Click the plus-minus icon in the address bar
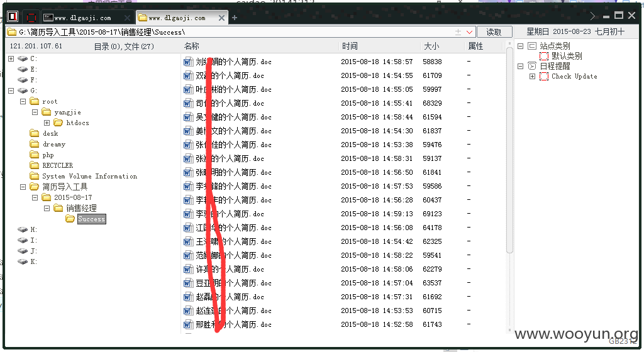 tap(458, 32)
